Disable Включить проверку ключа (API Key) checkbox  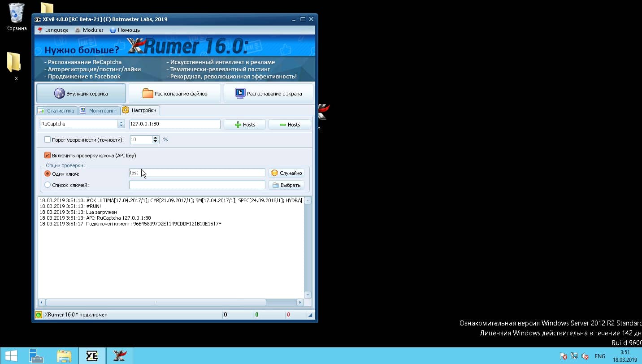[48, 156]
